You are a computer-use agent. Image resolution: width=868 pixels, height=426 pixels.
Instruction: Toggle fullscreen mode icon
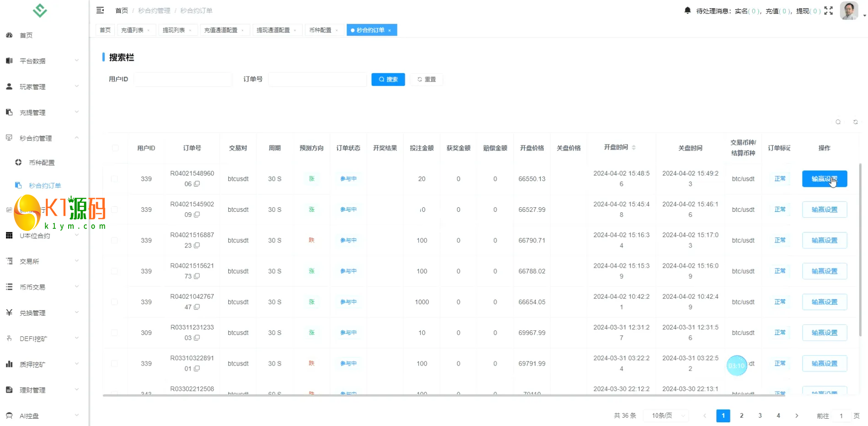tap(828, 11)
